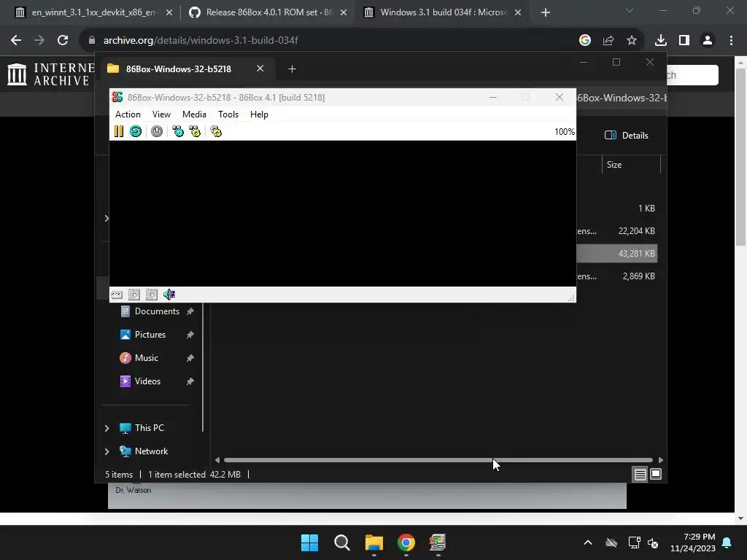Open Chrome tab search chevron
The height and width of the screenshot is (560, 747).
(x=630, y=10)
